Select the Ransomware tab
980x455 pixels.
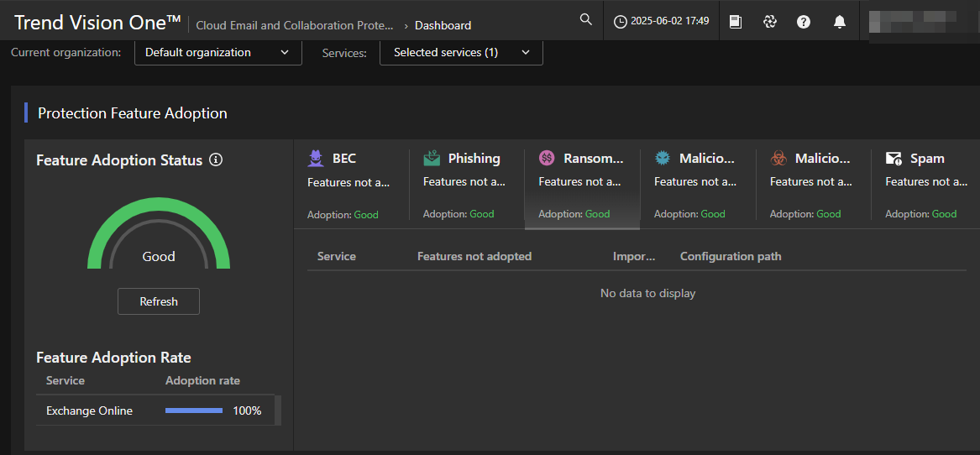(x=582, y=185)
